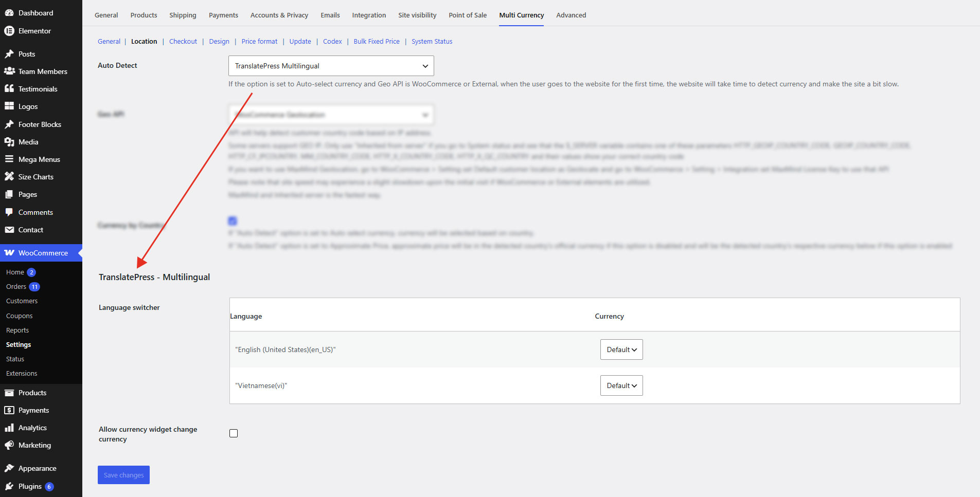Click the Team Members group icon

(x=9, y=71)
